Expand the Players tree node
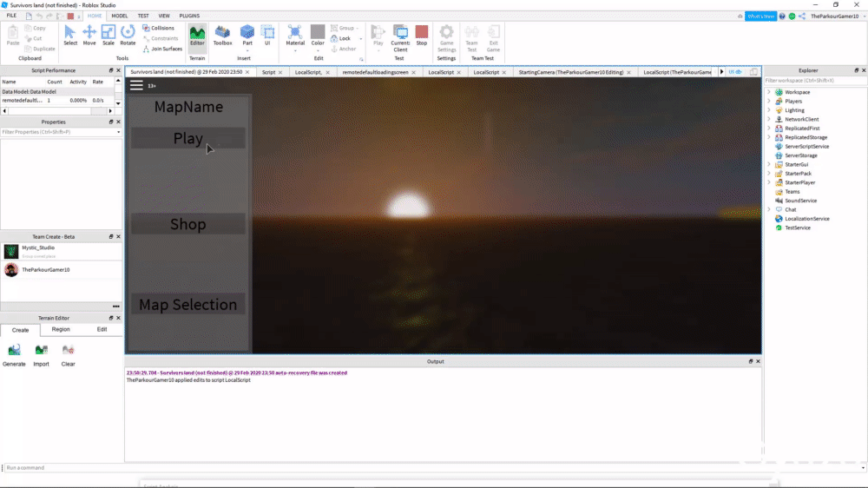The image size is (868, 488). click(769, 102)
